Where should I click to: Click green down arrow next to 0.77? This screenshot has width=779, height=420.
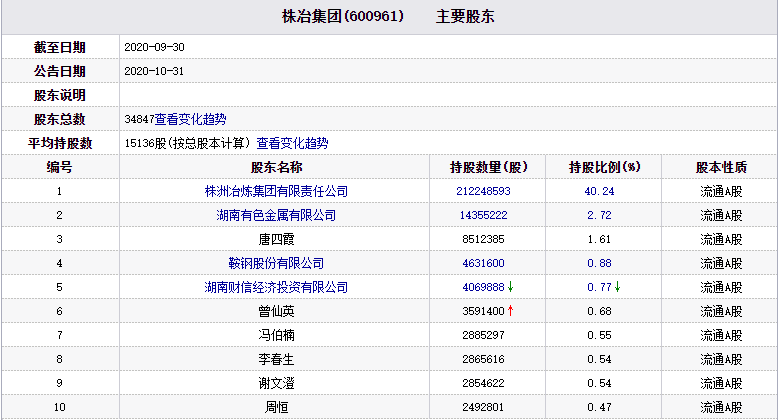618,287
